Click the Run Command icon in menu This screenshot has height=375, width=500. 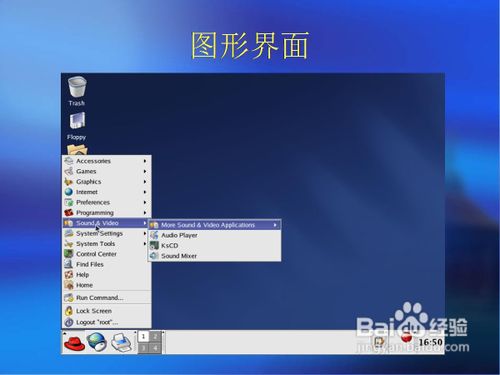[x=69, y=298]
